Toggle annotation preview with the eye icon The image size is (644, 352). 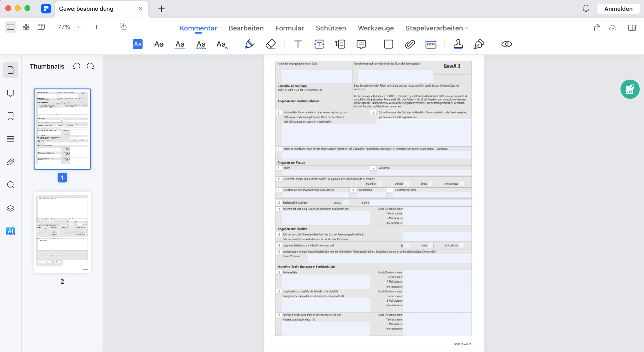click(507, 44)
